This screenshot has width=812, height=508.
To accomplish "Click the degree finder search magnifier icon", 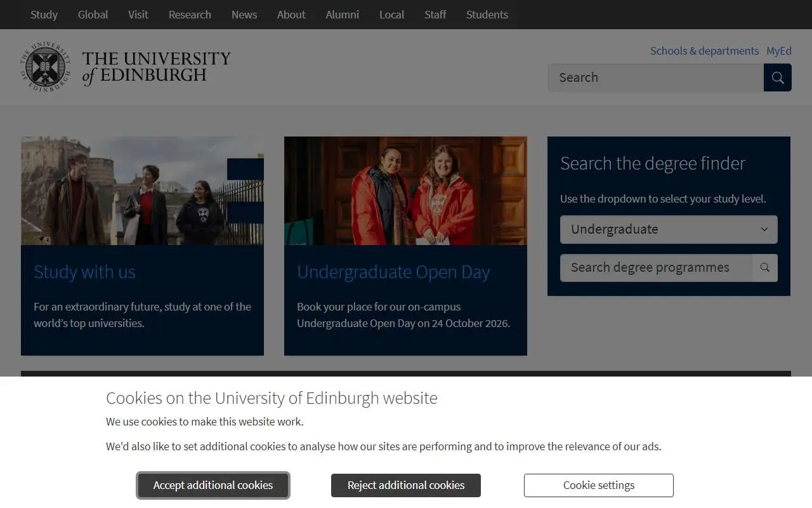I will click(765, 268).
